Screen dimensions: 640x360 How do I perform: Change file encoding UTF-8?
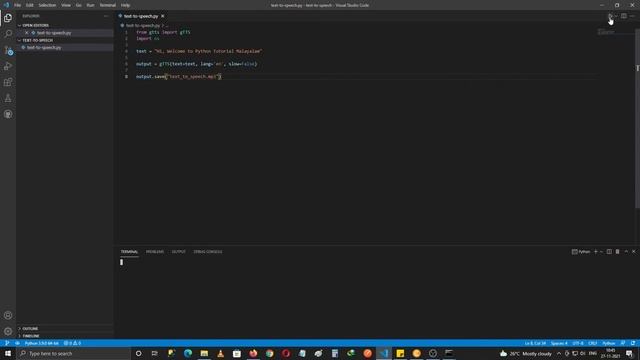click(x=578, y=343)
